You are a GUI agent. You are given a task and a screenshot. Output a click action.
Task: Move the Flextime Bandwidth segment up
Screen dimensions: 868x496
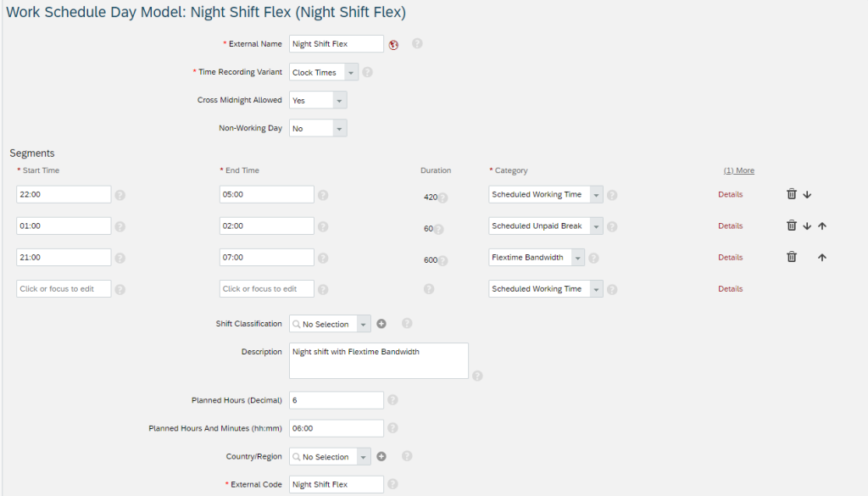coord(822,258)
